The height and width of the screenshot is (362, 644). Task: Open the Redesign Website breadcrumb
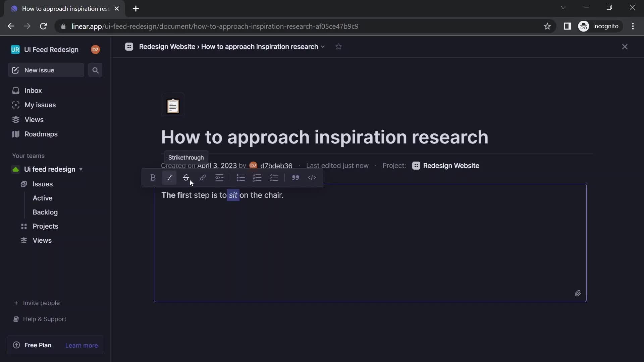167,47
